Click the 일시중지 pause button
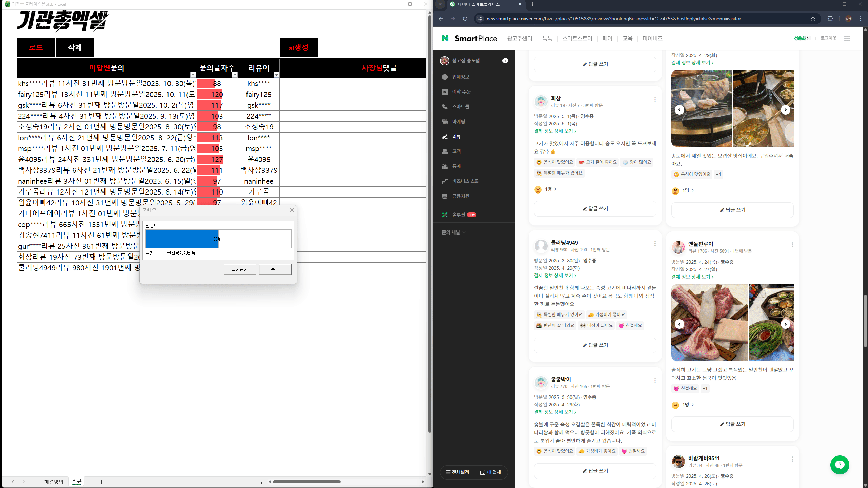 click(240, 269)
